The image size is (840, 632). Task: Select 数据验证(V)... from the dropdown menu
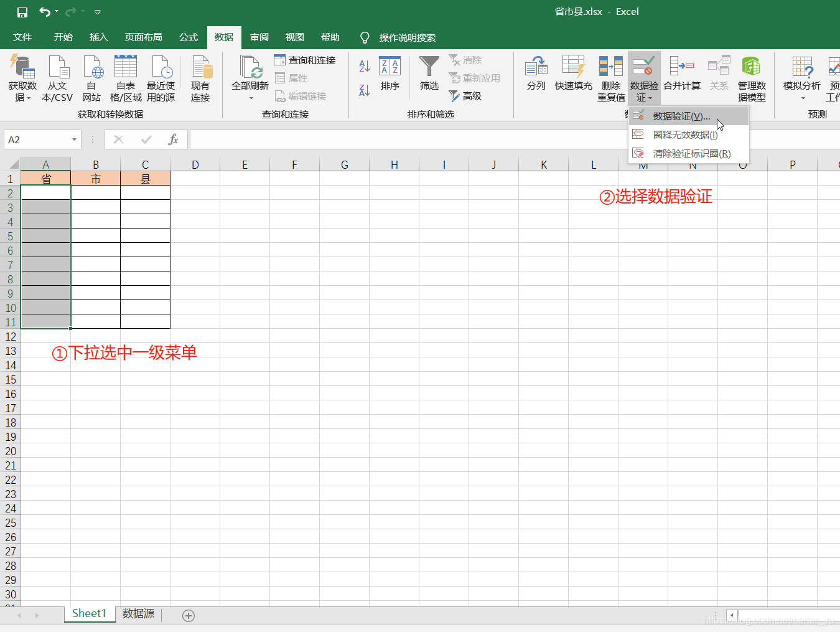[689, 116]
